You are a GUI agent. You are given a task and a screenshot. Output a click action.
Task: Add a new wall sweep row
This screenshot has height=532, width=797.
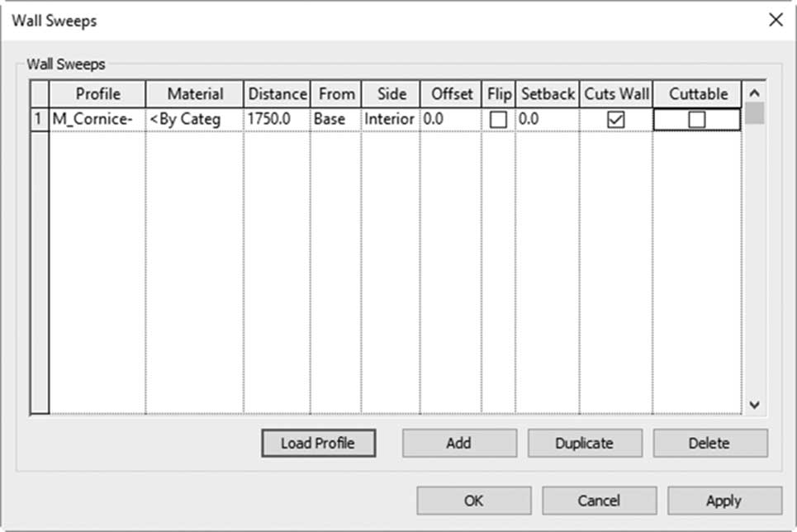tap(459, 443)
